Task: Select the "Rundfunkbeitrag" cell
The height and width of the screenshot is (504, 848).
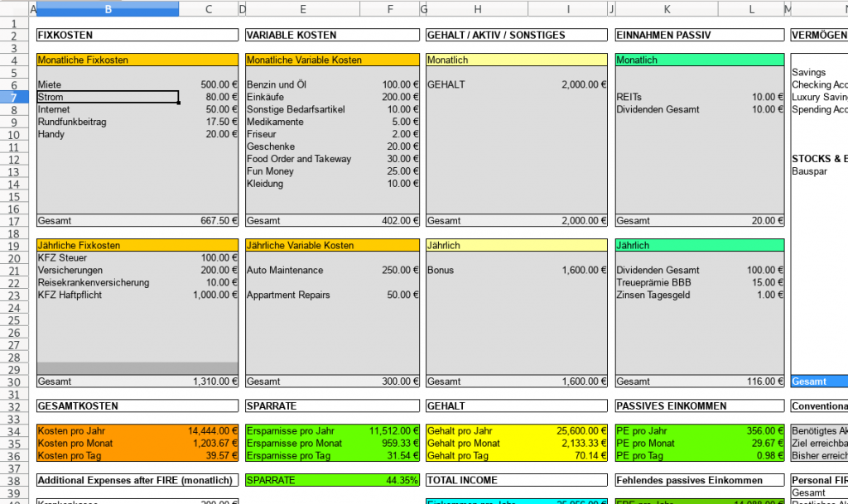Action: pos(108,122)
